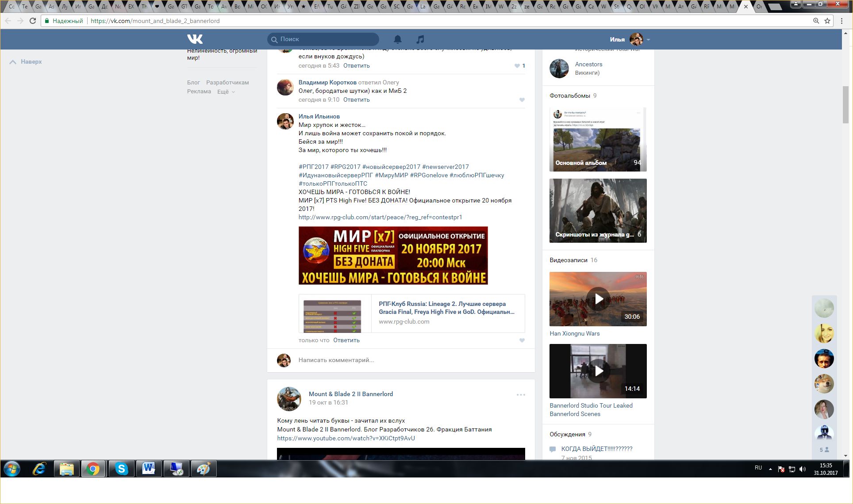
Task: Click Chrome's three-dot menu icon
Action: pos(841,21)
